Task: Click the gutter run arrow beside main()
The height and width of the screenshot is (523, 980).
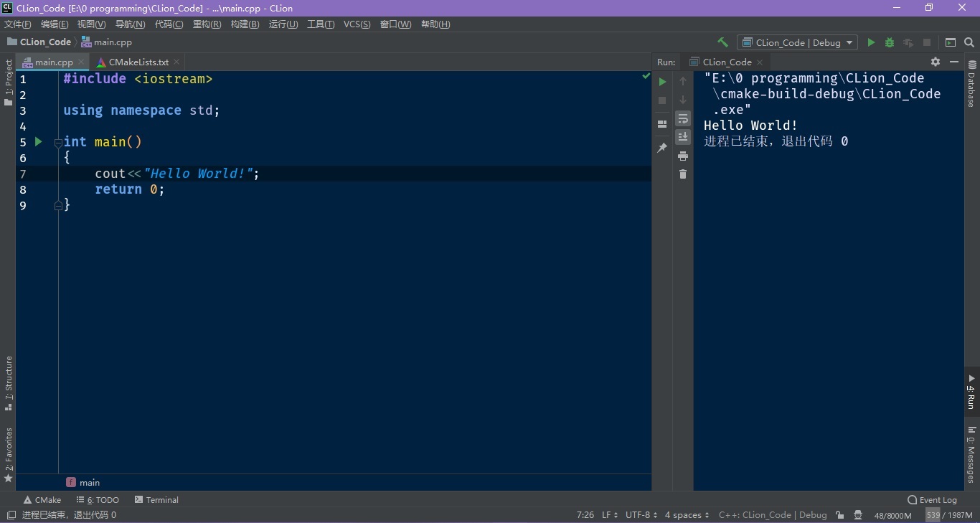Action: (39, 142)
